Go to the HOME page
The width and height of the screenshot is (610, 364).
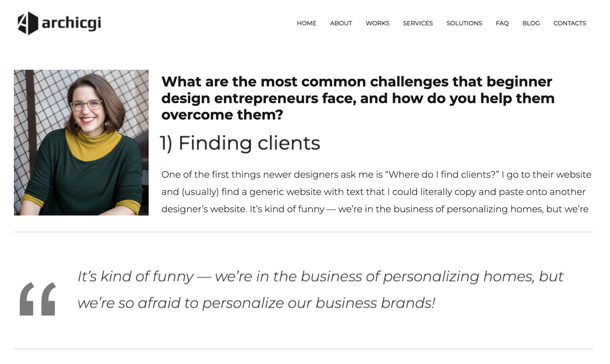click(307, 23)
